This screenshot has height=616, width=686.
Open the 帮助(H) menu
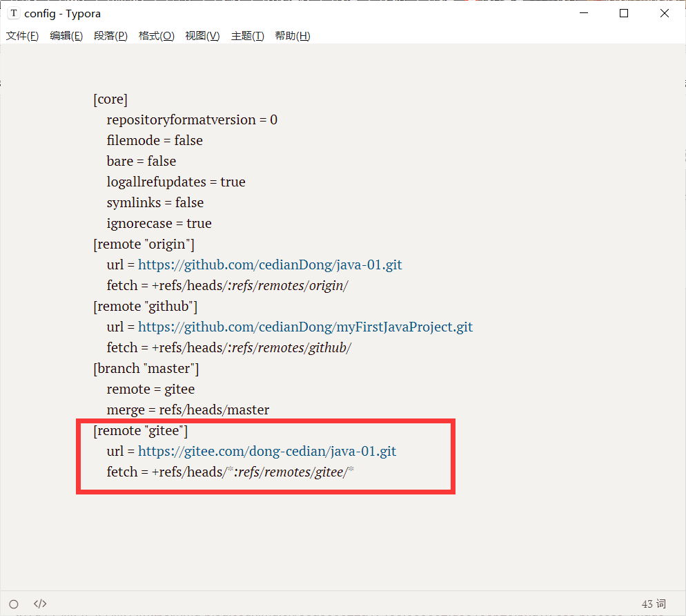coord(292,36)
